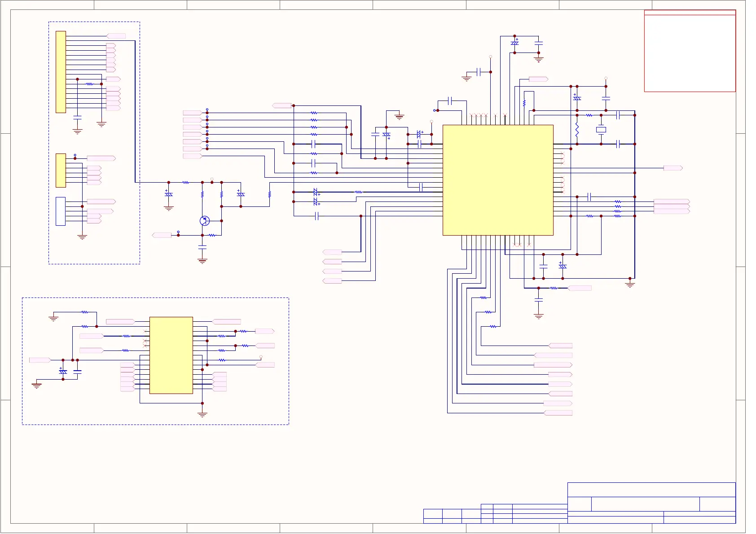Select the ground joined to the lower box's top-left resistor
This screenshot has height=534, width=756.
53,319
